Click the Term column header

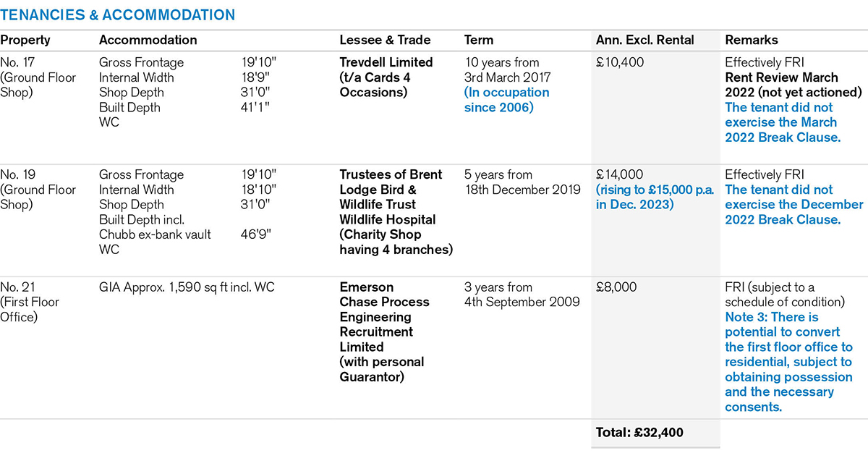pos(479,41)
